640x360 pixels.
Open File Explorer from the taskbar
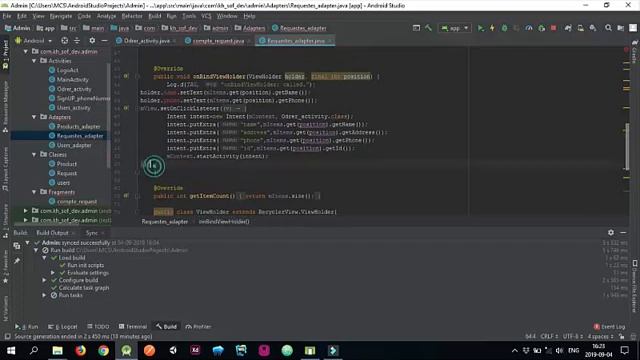[58, 351]
